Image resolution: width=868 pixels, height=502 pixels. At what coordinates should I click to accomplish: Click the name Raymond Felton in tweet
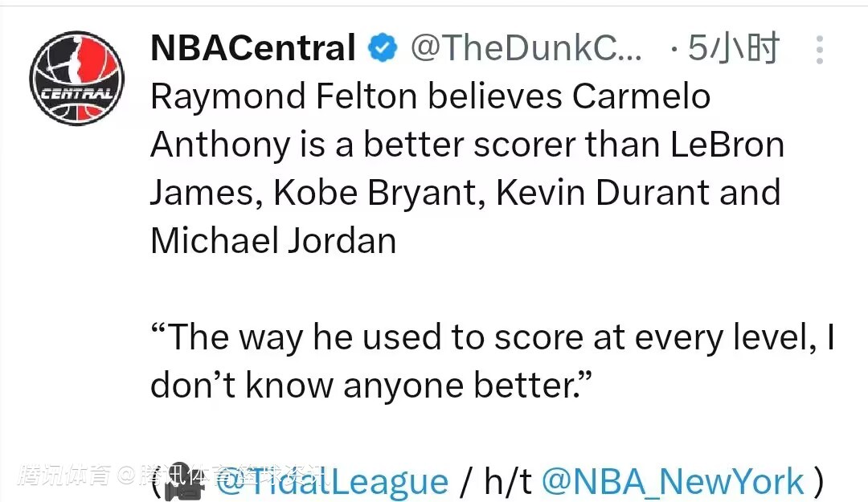point(284,97)
